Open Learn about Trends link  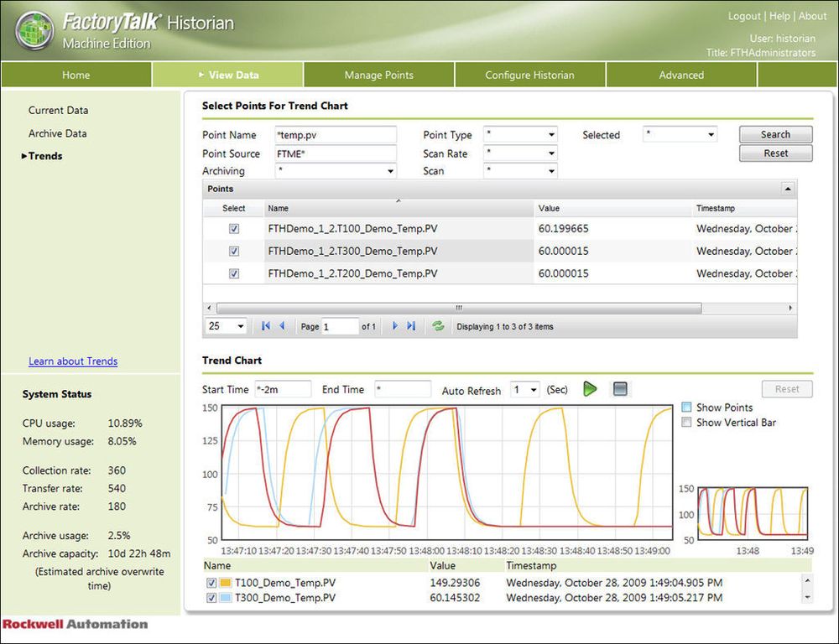[73, 361]
